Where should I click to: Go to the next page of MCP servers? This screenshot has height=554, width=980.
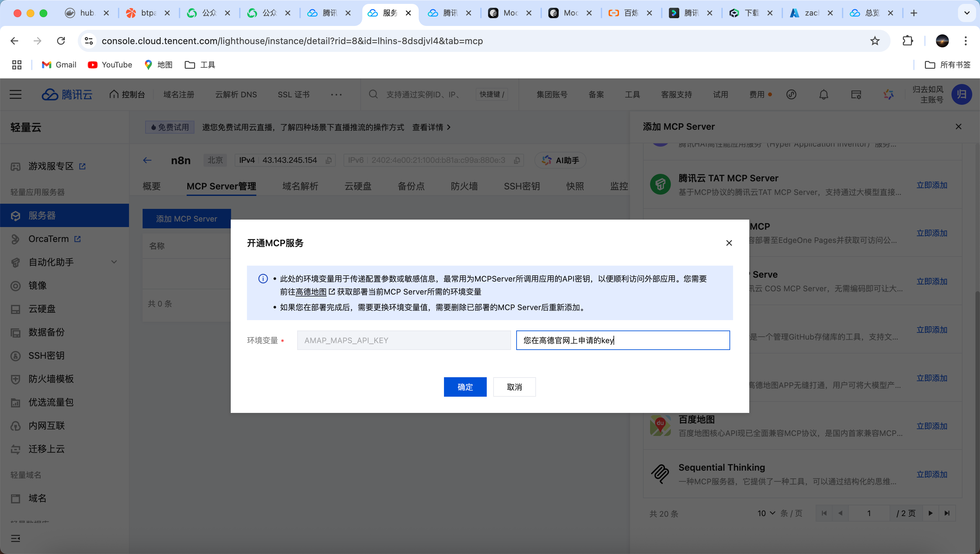click(930, 513)
